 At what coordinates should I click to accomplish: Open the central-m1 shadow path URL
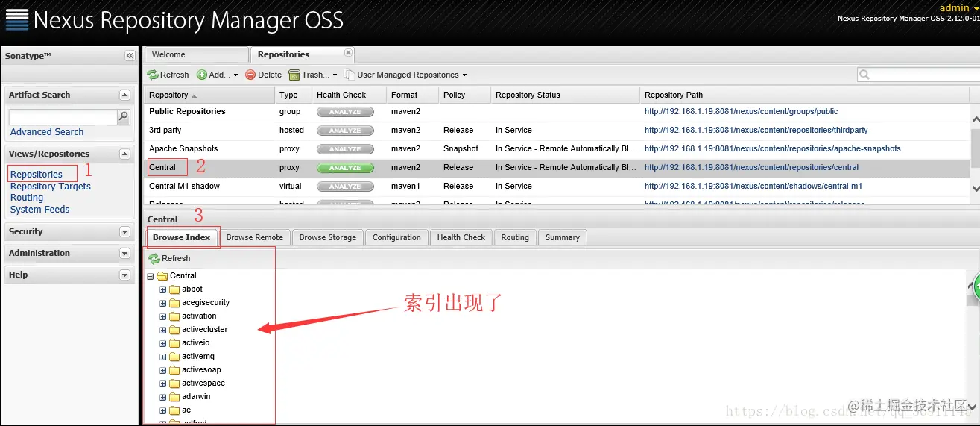click(753, 187)
